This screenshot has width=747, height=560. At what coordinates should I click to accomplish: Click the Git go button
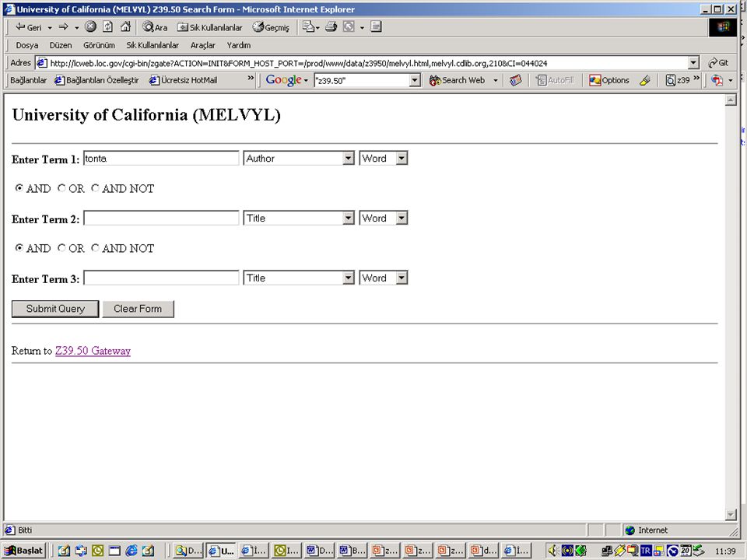click(x=718, y=63)
